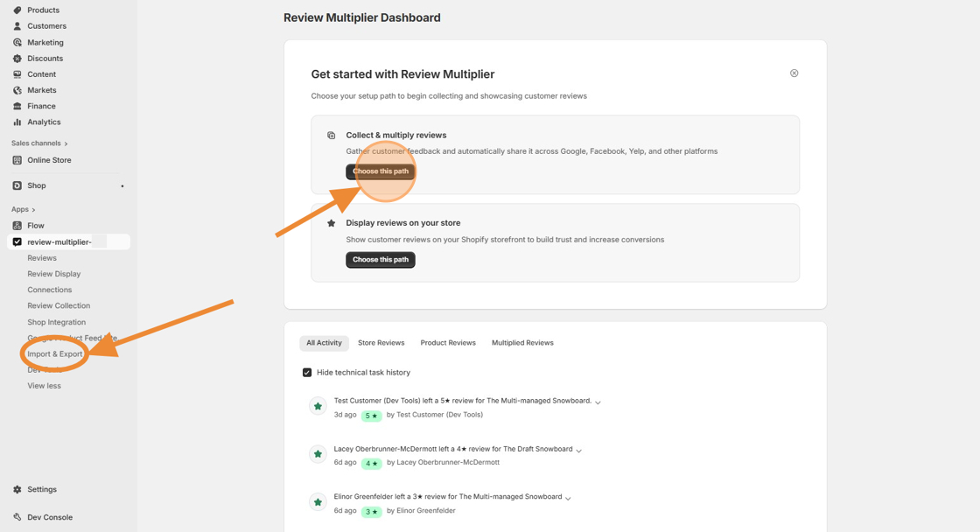
Task: Click the review-multiplier app icon
Action: coord(17,241)
